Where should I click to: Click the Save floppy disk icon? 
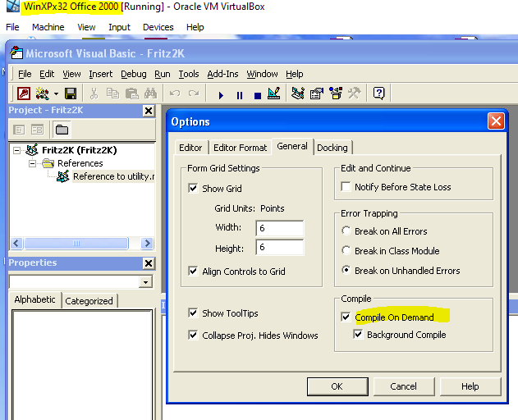coord(71,94)
